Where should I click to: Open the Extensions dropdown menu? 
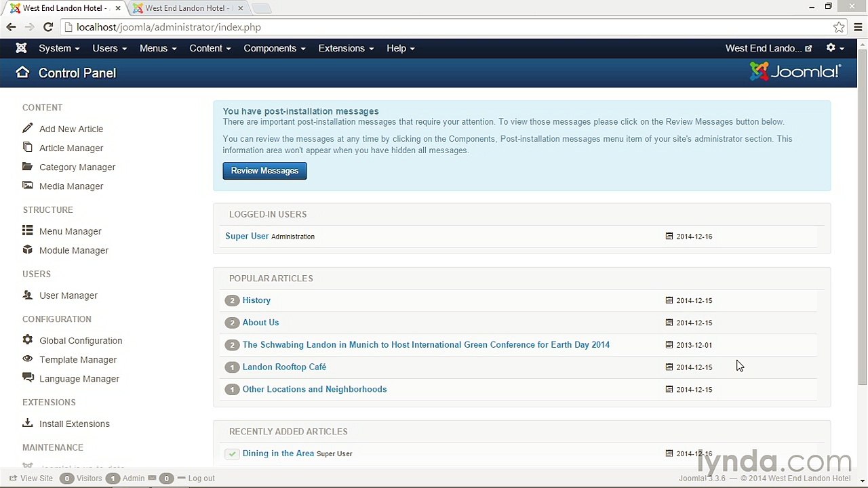click(346, 48)
